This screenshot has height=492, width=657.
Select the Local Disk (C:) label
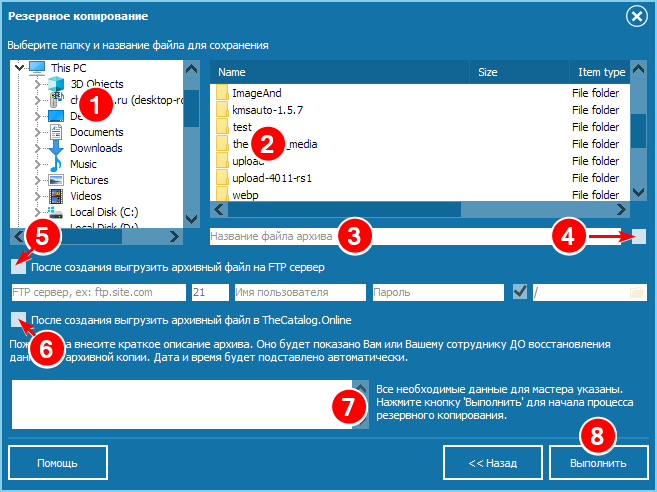(104, 212)
